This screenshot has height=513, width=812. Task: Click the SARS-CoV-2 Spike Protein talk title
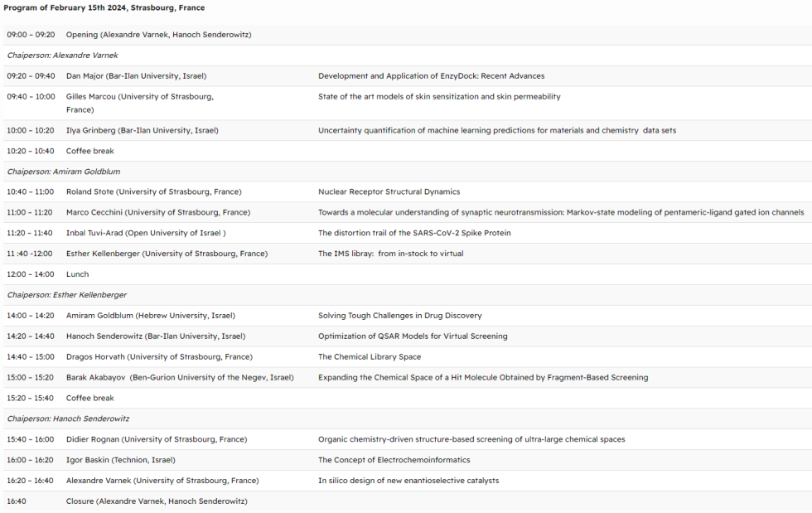coord(414,234)
